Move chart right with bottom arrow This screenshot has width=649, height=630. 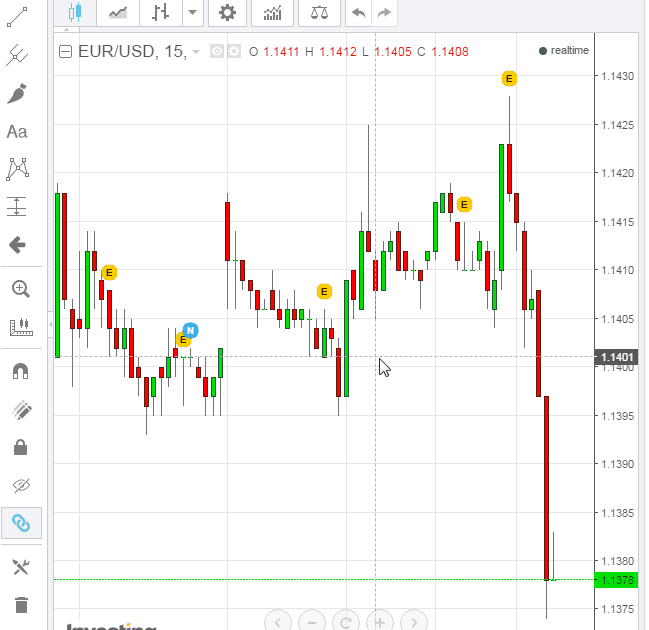coord(414,621)
